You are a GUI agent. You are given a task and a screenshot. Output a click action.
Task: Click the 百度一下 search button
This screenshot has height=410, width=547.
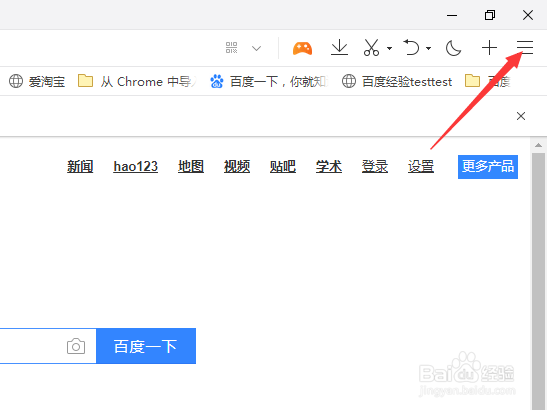(146, 346)
